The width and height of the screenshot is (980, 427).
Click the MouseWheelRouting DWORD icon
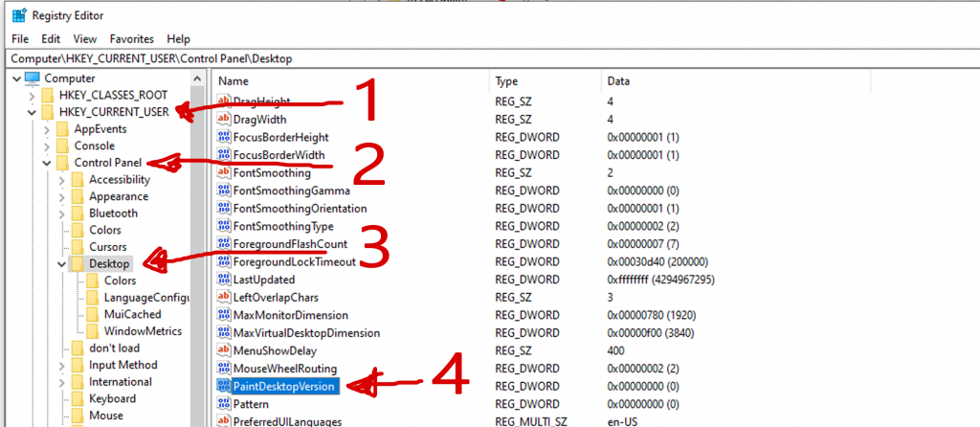[x=223, y=369]
